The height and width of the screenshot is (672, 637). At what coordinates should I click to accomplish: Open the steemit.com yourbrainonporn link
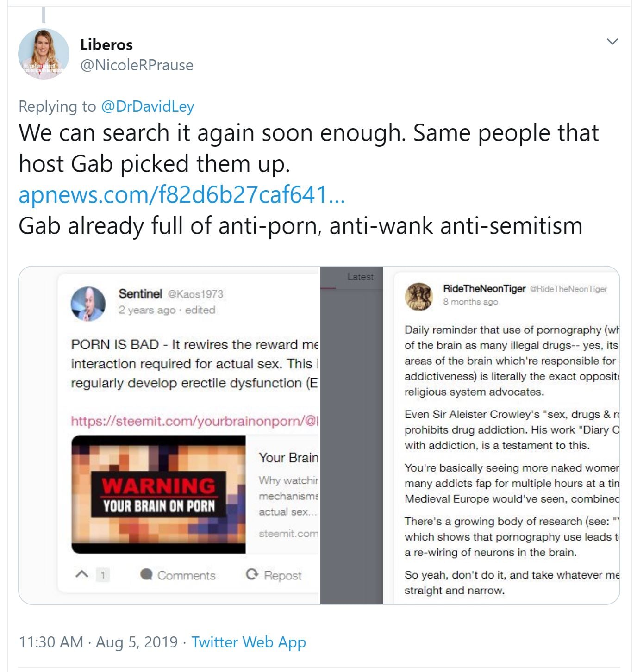click(x=194, y=421)
